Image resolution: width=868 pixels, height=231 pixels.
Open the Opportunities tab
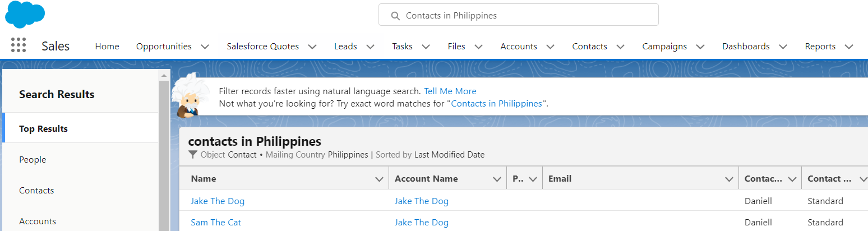[164, 47]
